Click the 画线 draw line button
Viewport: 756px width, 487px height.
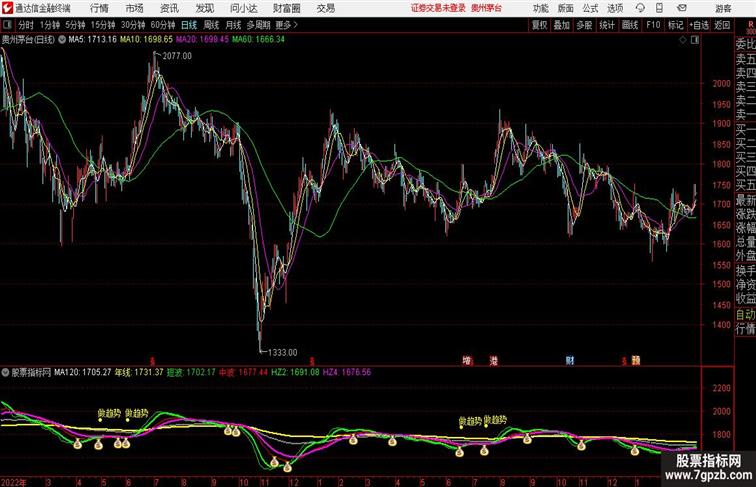630,25
